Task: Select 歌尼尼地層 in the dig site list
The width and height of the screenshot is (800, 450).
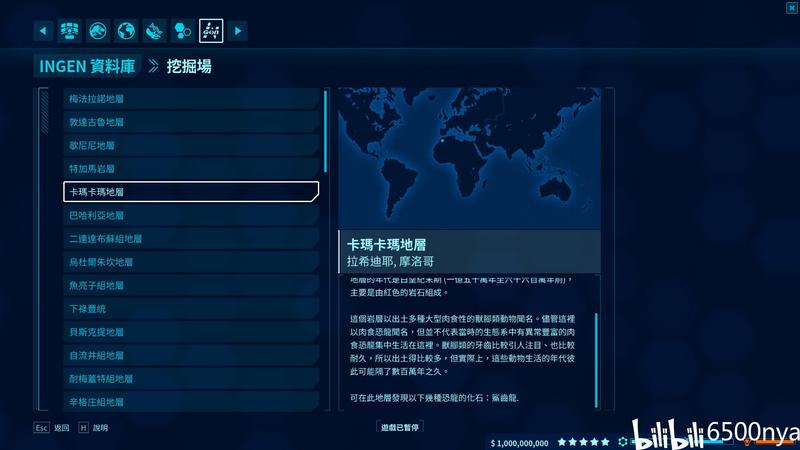Action: click(191, 145)
